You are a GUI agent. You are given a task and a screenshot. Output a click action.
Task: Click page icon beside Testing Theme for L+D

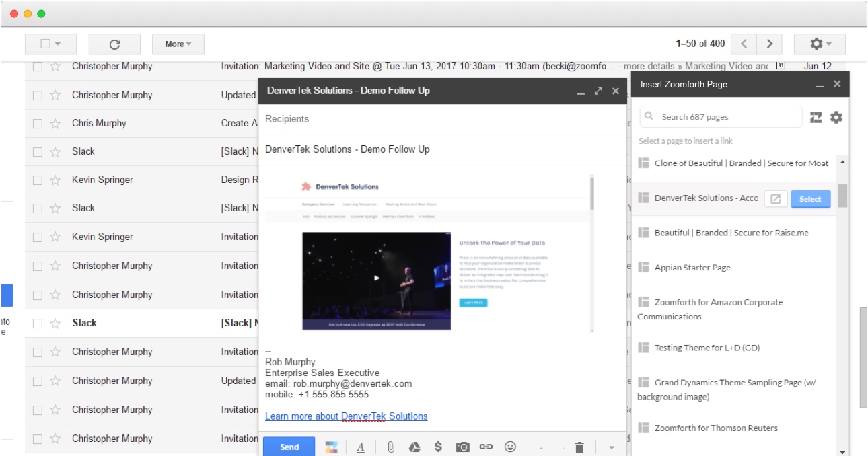(x=643, y=348)
